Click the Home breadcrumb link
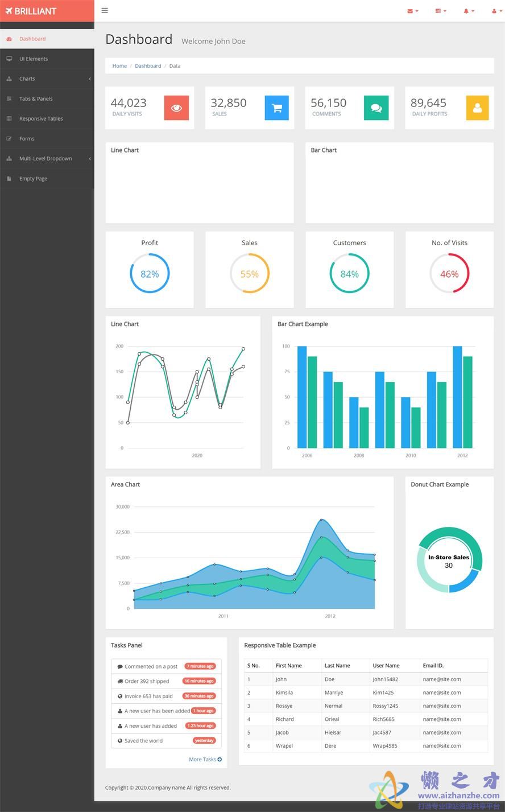The width and height of the screenshot is (505, 812). (x=119, y=66)
